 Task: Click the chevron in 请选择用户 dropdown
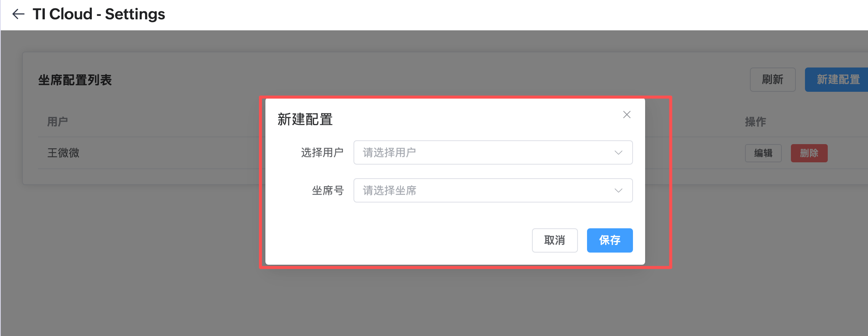[x=618, y=152]
